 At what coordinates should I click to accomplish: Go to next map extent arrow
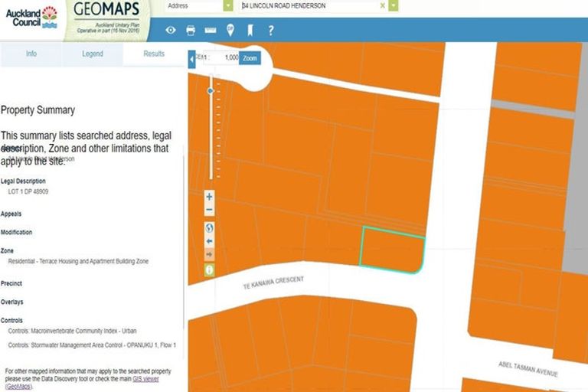tap(210, 255)
